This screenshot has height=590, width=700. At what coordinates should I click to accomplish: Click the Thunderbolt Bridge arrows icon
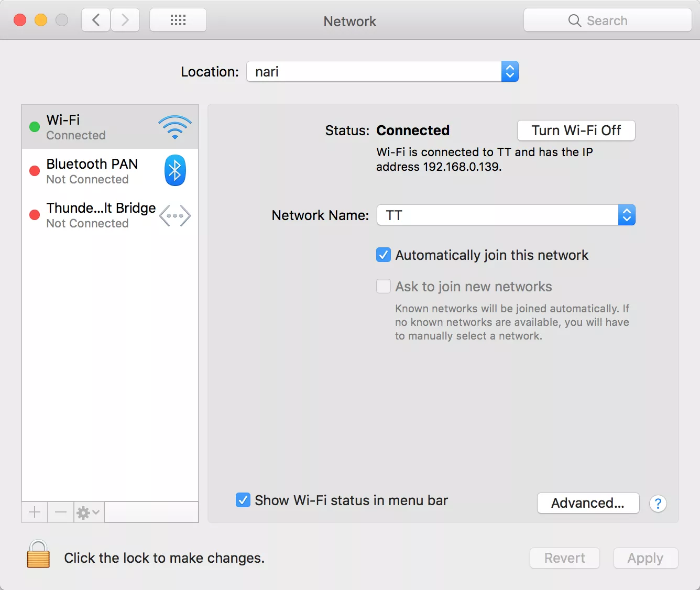pos(175,215)
